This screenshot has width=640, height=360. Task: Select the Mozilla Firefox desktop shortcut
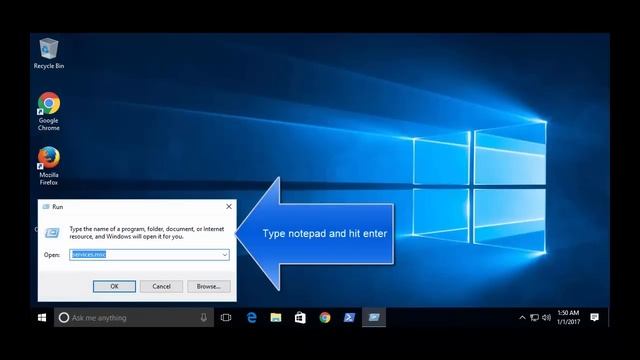pos(49,166)
